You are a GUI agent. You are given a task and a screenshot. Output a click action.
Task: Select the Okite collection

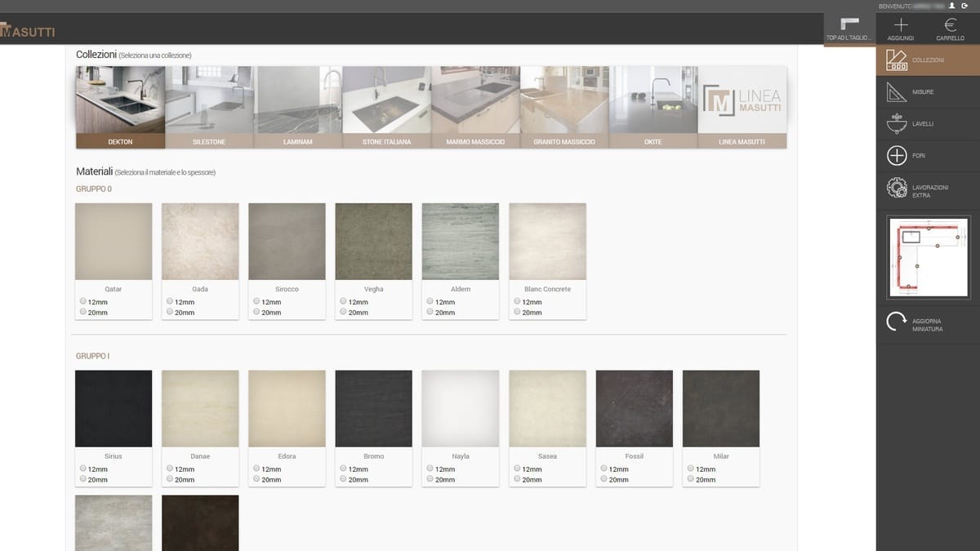tap(653, 107)
